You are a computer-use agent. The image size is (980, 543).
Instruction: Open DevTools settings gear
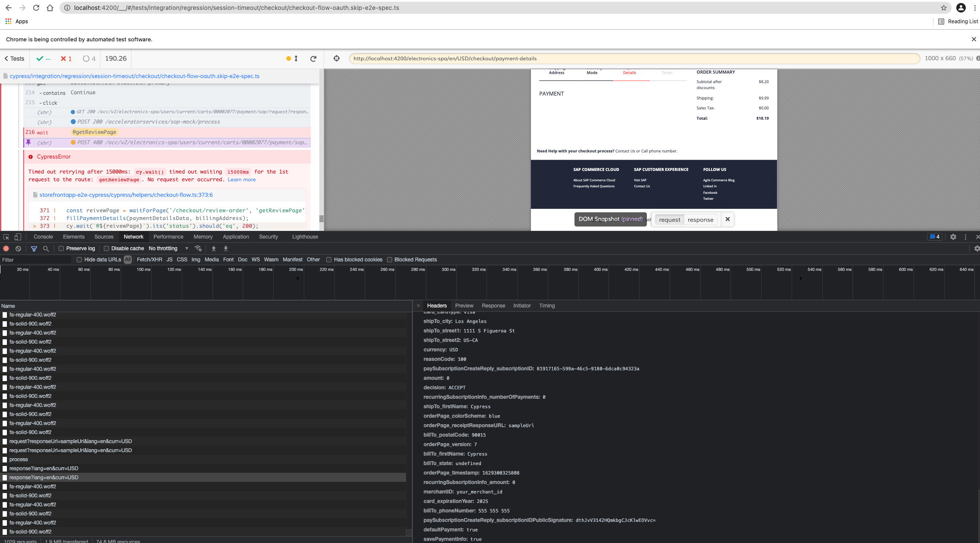[953, 237]
